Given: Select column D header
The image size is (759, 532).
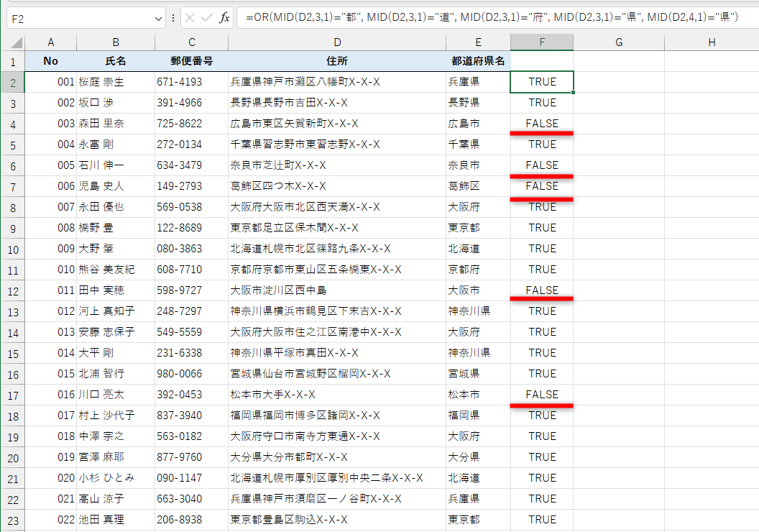Looking at the screenshot, I should click(x=337, y=42).
